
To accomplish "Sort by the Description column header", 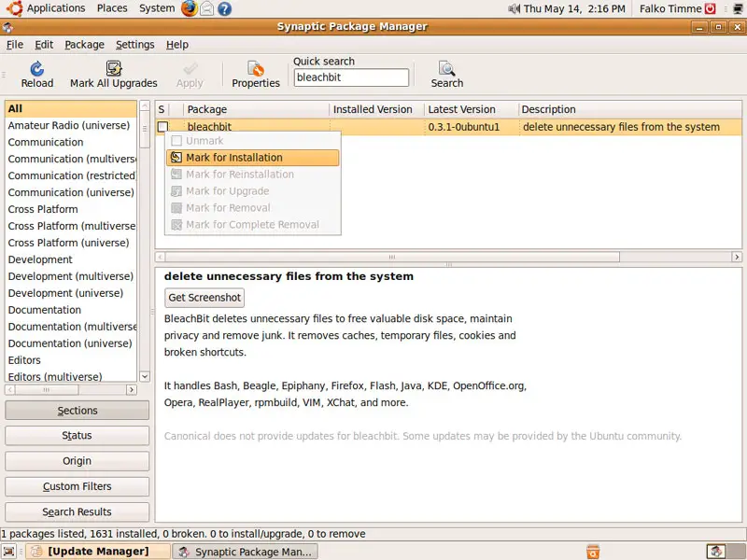I will [x=629, y=109].
